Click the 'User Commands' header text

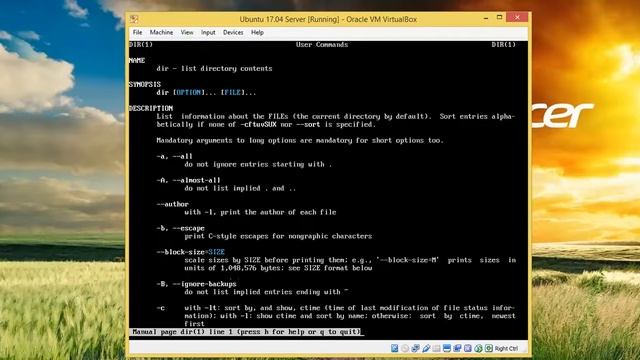coord(322,44)
